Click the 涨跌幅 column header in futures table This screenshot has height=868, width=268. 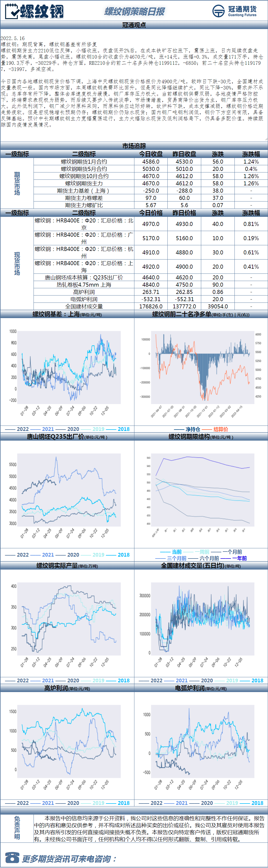tap(251, 154)
